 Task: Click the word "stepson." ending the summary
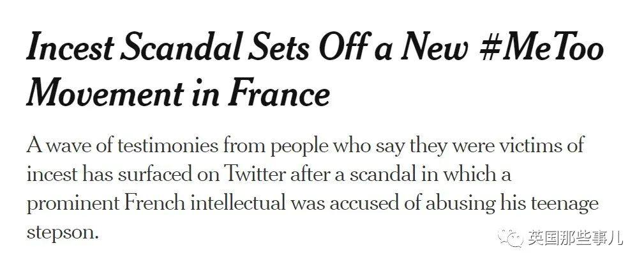[63, 233]
